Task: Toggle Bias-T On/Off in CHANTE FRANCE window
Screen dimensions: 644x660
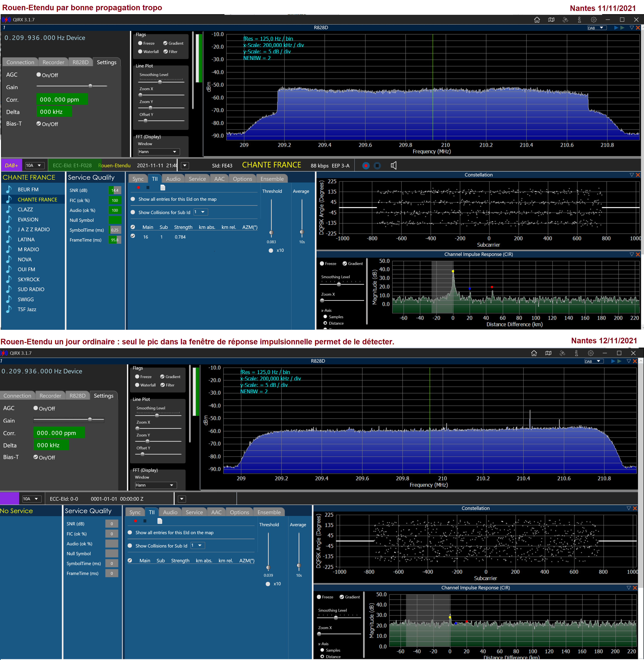Action: (39, 124)
